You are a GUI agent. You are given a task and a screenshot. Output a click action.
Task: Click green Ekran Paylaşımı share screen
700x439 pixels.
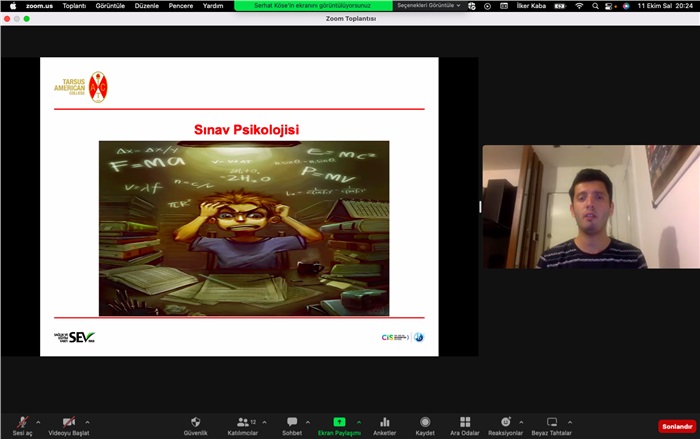click(339, 426)
